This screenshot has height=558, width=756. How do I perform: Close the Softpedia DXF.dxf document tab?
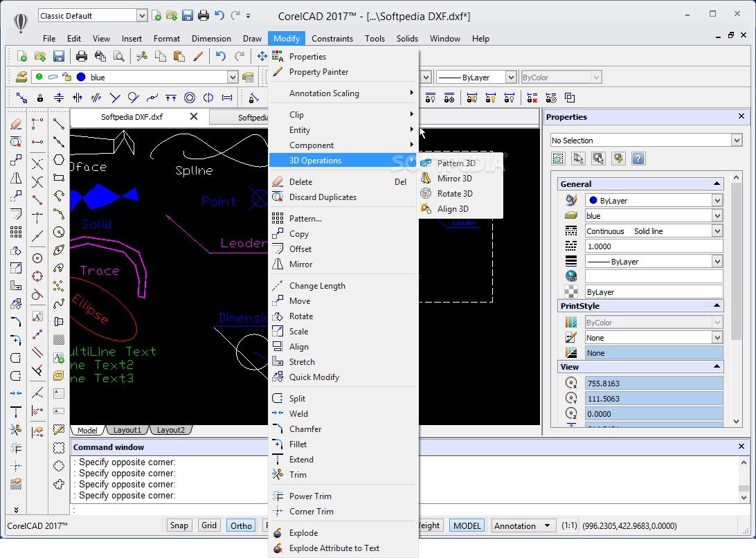193,116
